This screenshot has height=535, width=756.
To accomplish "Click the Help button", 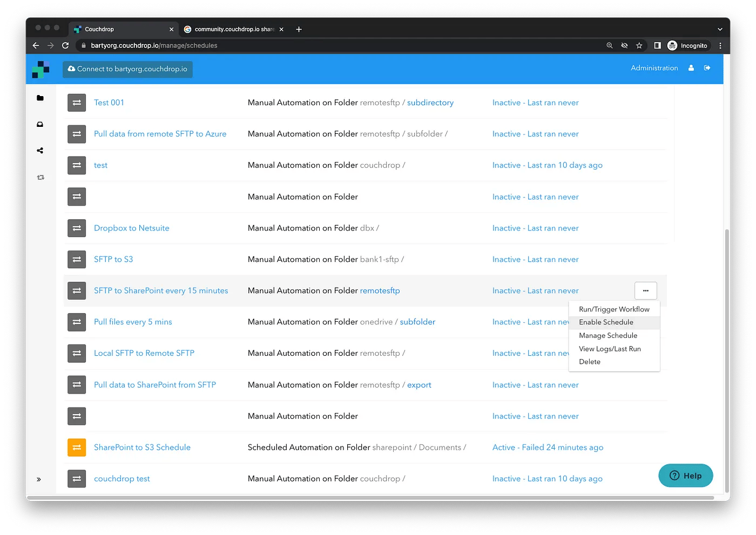I will 685,476.
